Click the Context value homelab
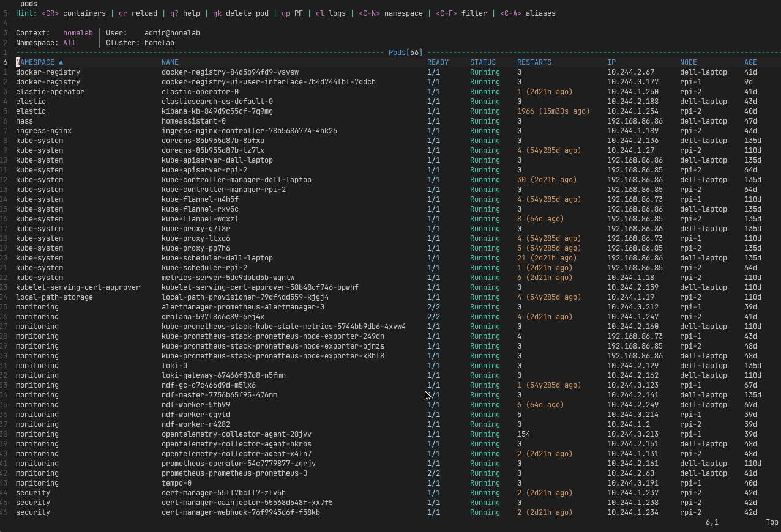Screen dimensions: 781x532 tap(78, 33)
